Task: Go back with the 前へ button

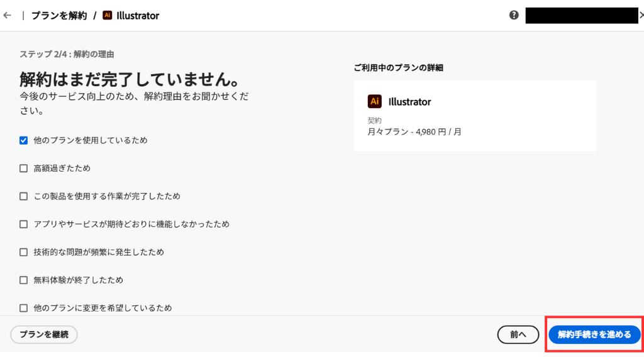Action: point(518,334)
